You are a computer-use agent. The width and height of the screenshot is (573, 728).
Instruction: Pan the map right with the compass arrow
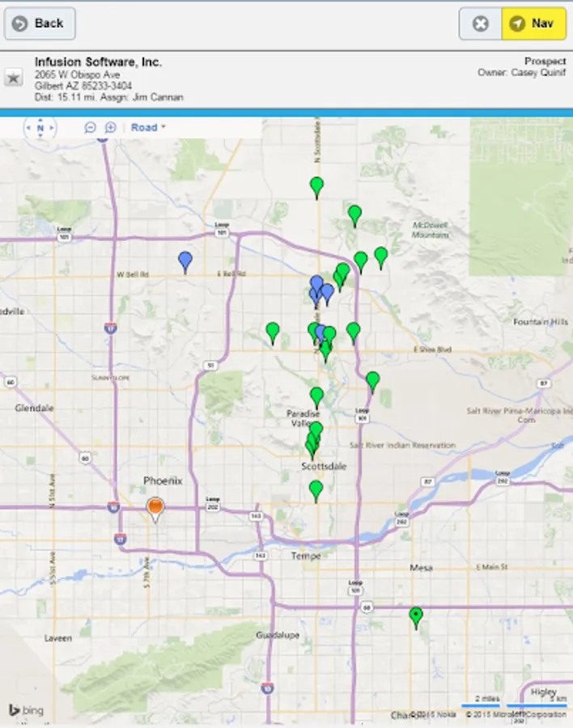(x=52, y=127)
